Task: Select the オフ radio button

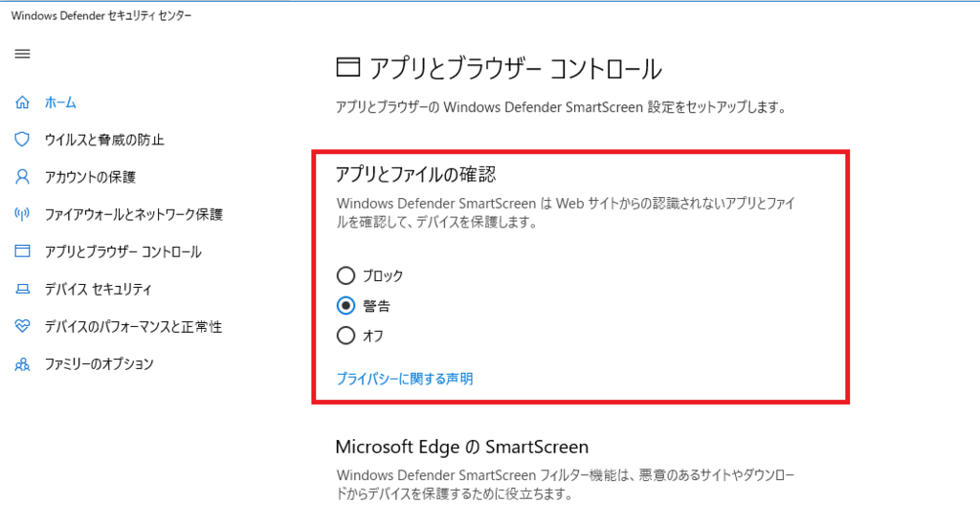Action: point(345,336)
